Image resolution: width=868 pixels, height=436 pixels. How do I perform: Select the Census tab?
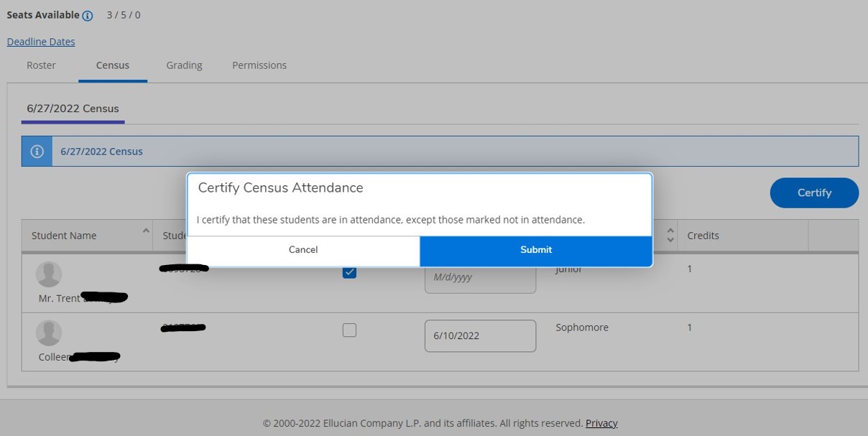(113, 65)
